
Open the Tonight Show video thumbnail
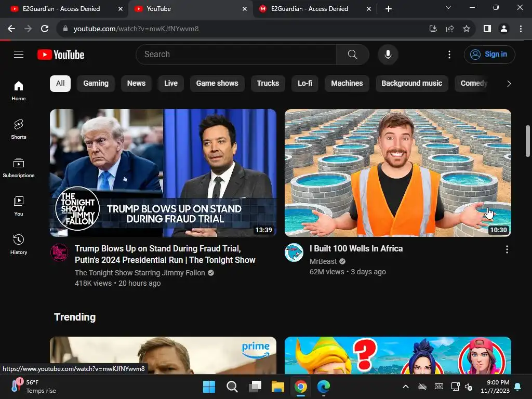[x=163, y=172]
